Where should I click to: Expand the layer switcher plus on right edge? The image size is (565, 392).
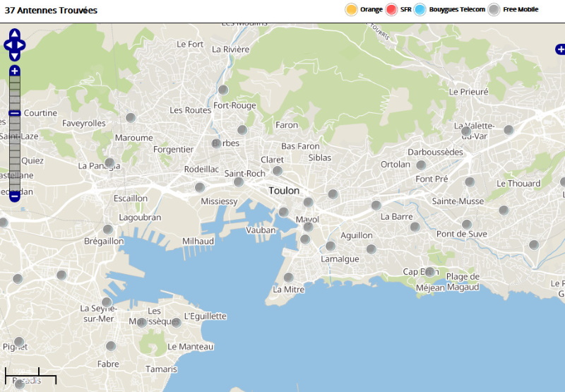(560, 49)
